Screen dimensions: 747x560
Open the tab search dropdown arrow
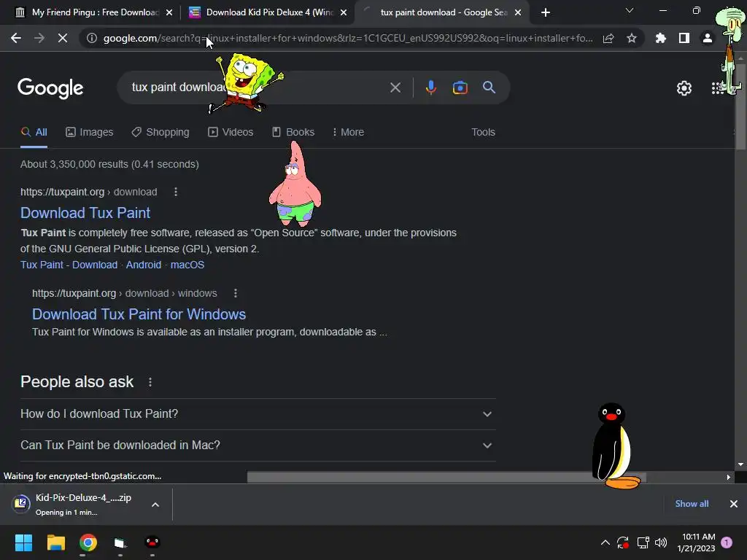pos(630,10)
